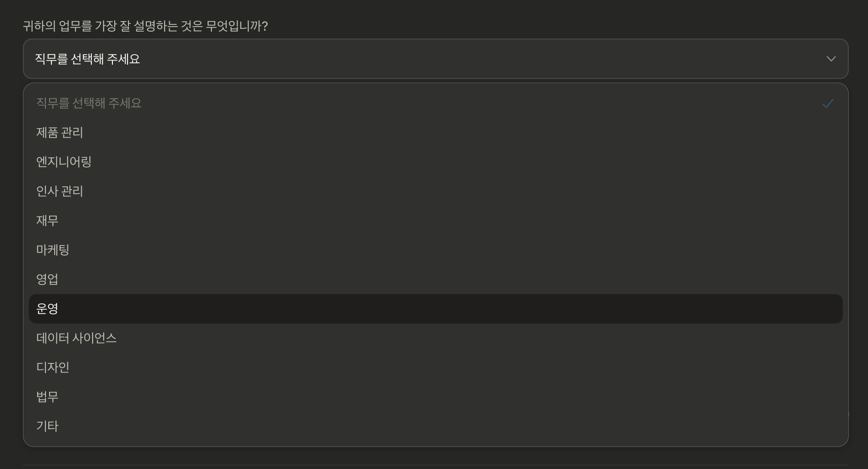Image resolution: width=868 pixels, height=469 pixels.
Task: Select 영업 from the options
Action: [47, 279]
